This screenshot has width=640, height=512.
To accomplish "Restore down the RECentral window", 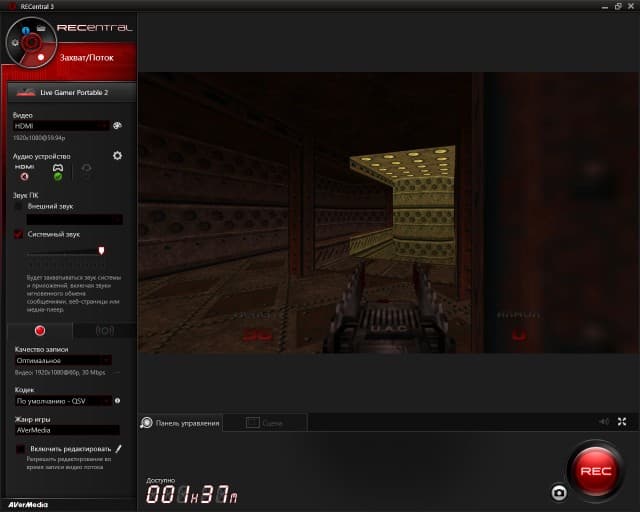I will [618, 7].
